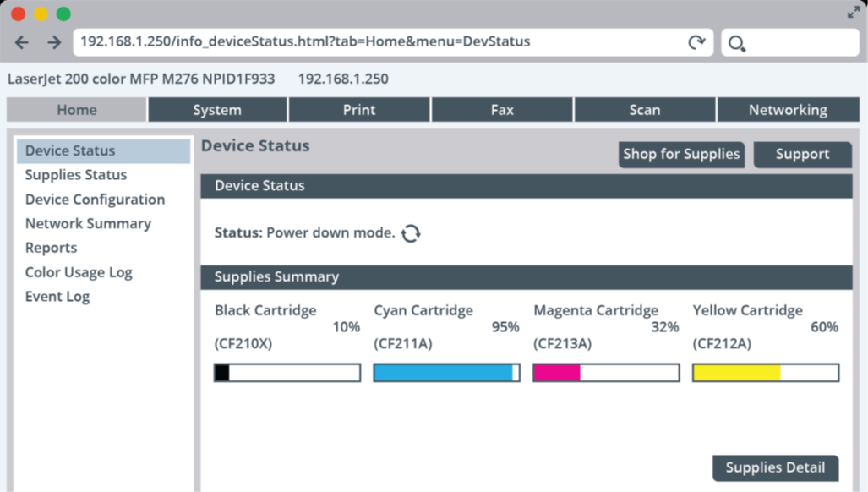
Task: Click the browser forward arrow
Action: pos(54,42)
